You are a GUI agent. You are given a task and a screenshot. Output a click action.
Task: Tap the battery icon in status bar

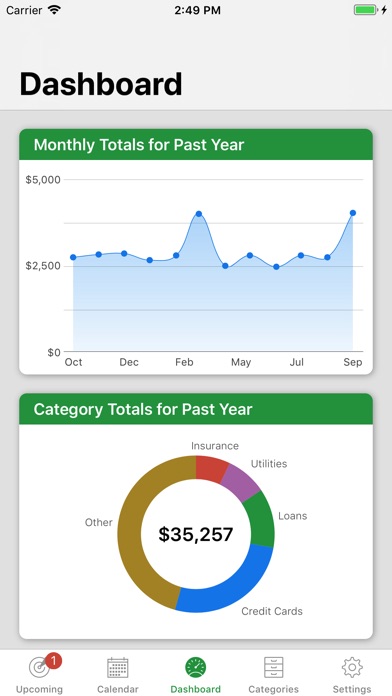365,10
